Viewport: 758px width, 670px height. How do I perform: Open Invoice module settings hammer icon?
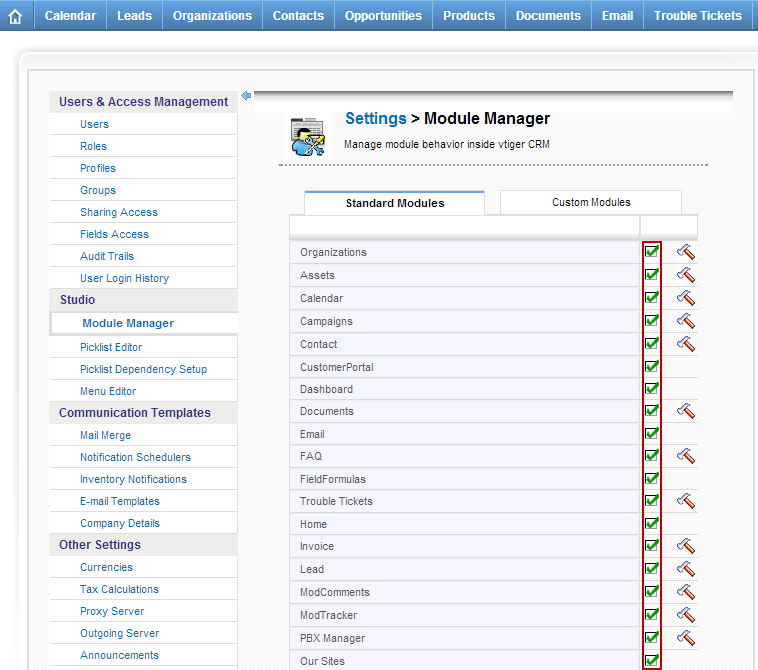click(685, 546)
